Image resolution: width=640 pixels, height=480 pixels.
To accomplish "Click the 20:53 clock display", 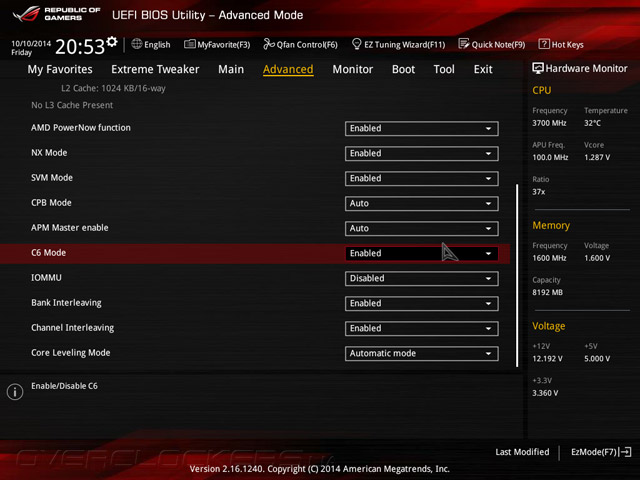I will [80, 47].
